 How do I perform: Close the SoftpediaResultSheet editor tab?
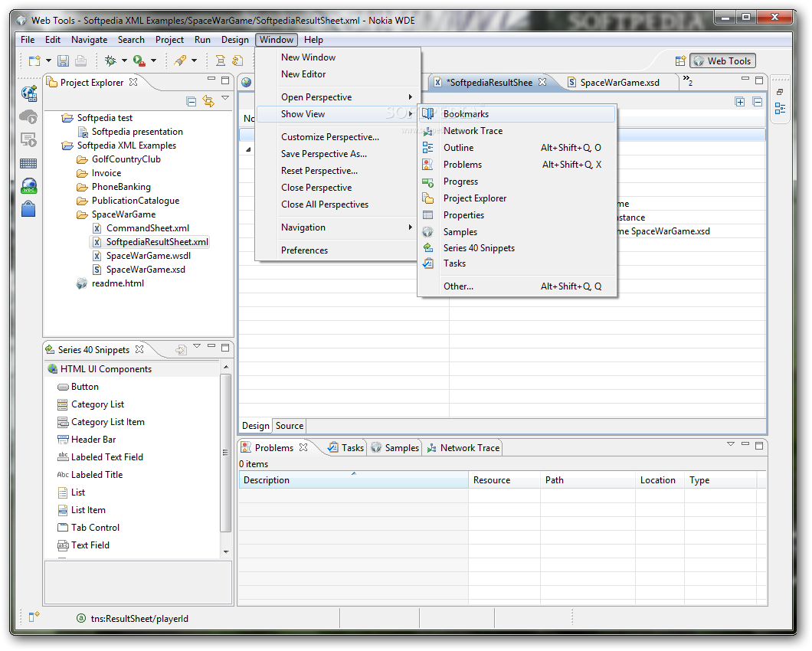pos(542,82)
